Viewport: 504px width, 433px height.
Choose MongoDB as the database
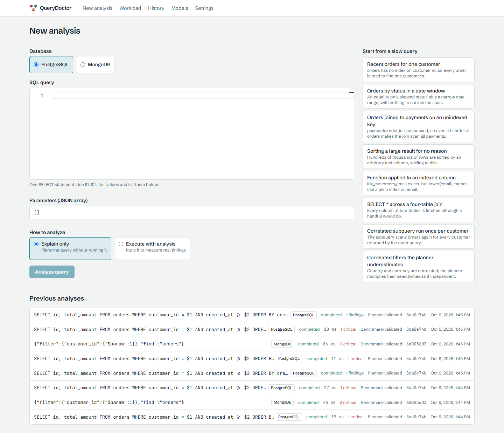[x=95, y=65]
